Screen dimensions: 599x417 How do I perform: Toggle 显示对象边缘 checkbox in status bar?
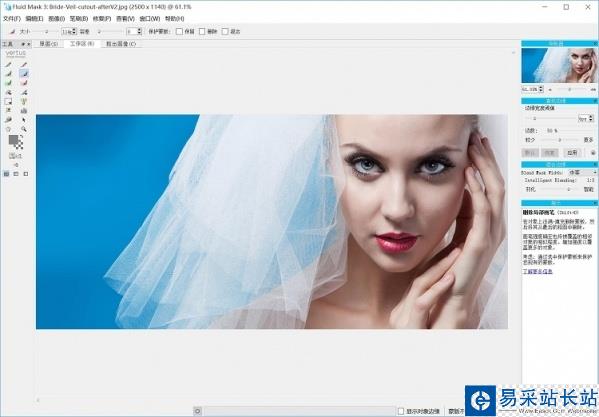[401, 411]
